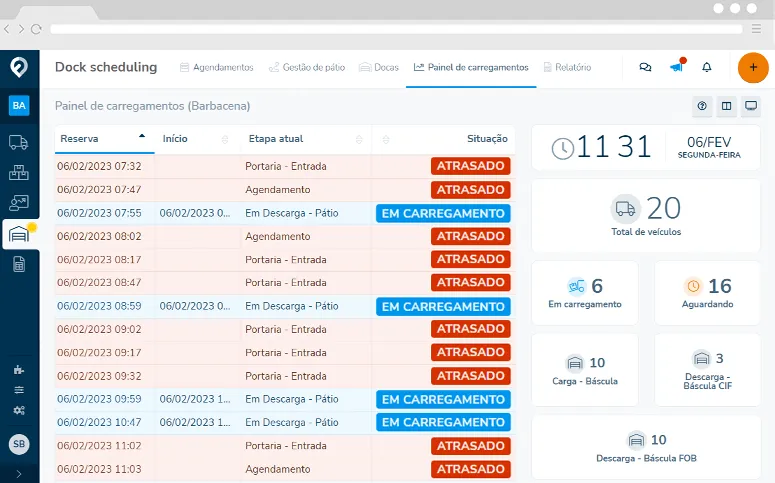This screenshot has height=483, width=775.
Task: Select reservation 06/02/2023 07:32 row
Action: tap(285, 166)
